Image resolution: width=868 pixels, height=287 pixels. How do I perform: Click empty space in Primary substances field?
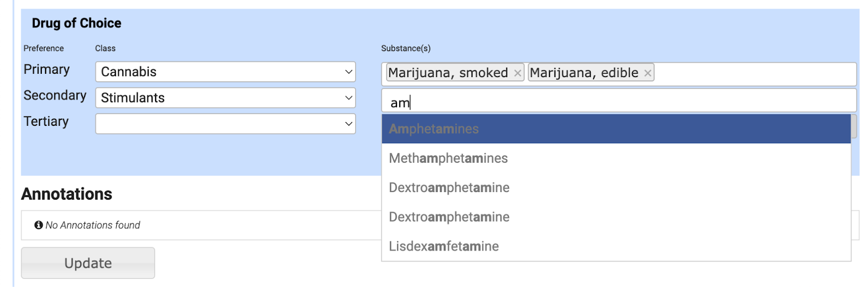click(x=754, y=74)
